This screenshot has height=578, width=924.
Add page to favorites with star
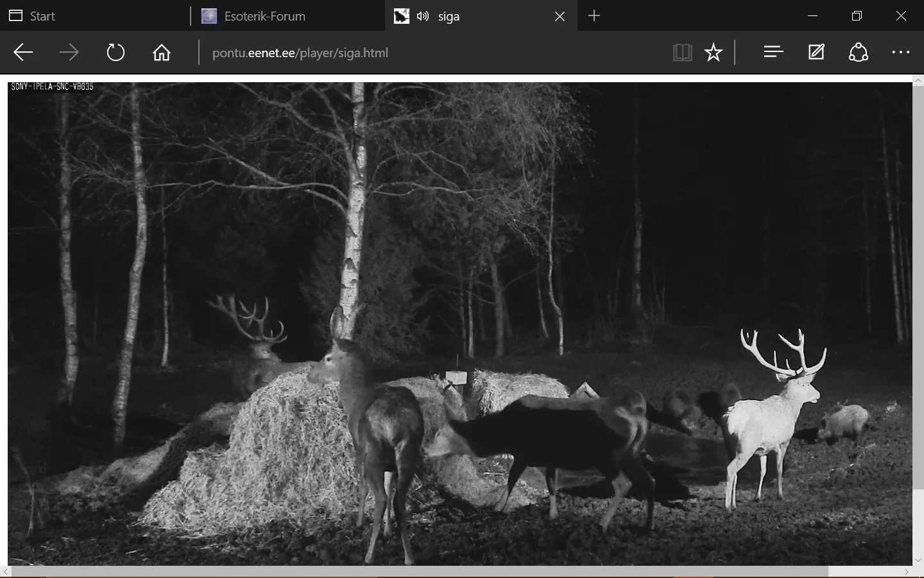pyautogui.click(x=714, y=53)
